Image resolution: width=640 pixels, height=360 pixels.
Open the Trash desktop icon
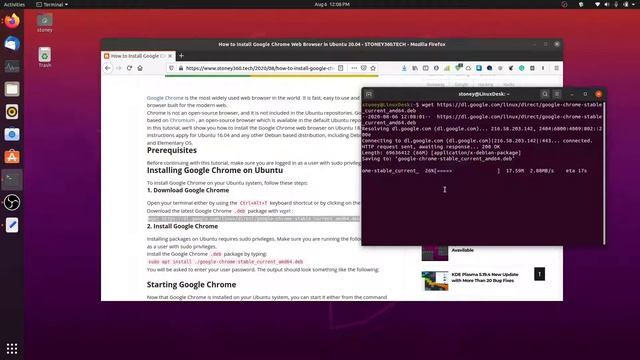point(44,57)
